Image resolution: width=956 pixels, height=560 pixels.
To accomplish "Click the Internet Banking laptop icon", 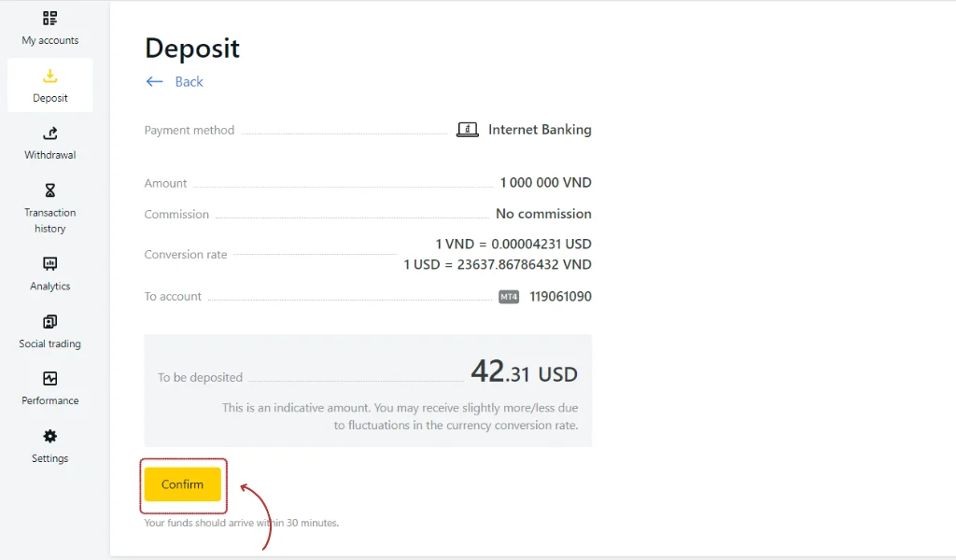I will [x=465, y=130].
